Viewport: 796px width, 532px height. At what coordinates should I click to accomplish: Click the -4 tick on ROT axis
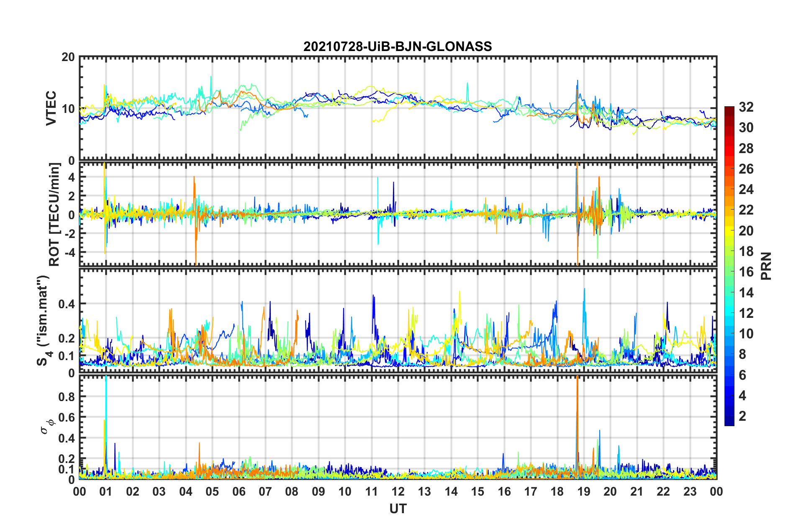tap(70, 252)
